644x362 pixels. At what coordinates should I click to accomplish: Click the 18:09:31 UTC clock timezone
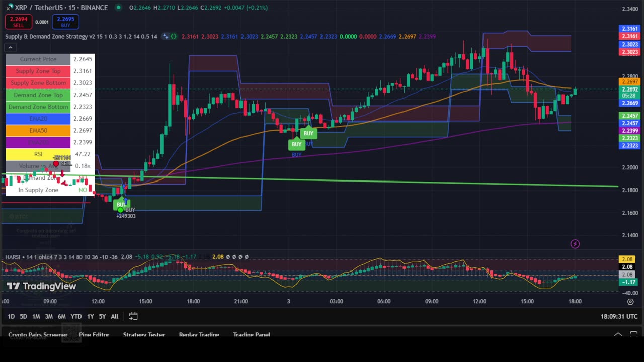tap(619, 316)
